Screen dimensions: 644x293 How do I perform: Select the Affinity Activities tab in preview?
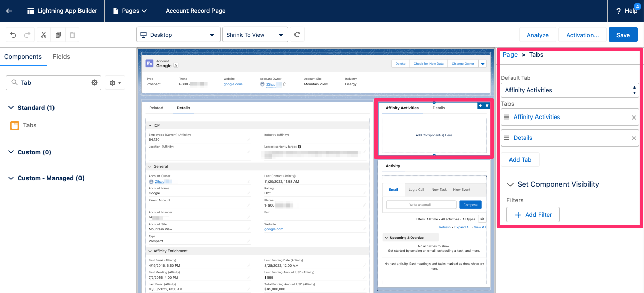(x=401, y=108)
